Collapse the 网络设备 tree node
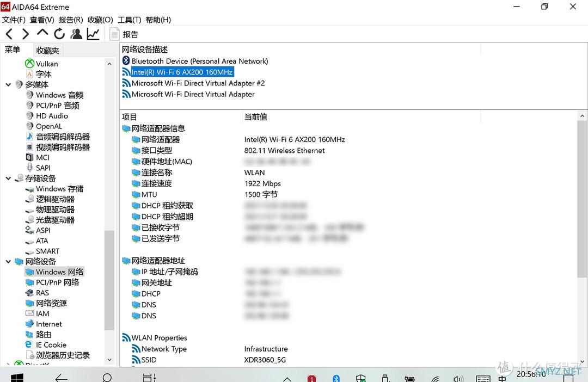 click(8, 262)
